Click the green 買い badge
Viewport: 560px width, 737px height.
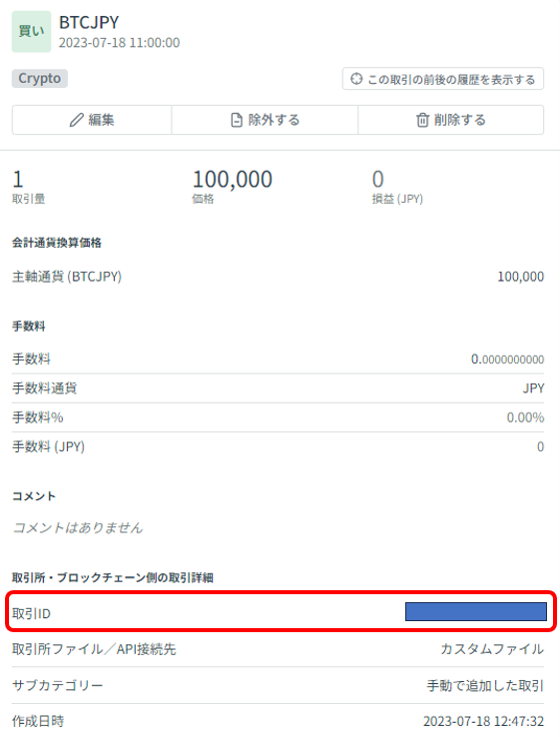[x=32, y=32]
